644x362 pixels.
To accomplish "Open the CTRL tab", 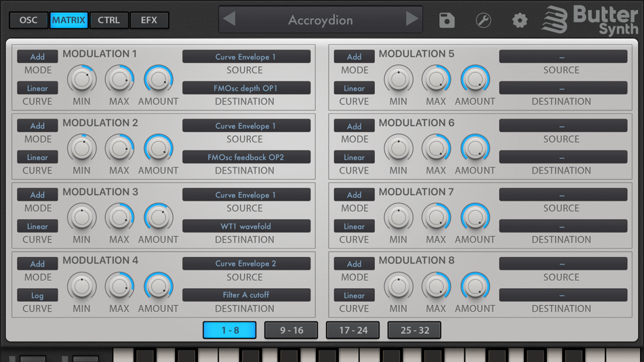I will click(x=109, y=20).
